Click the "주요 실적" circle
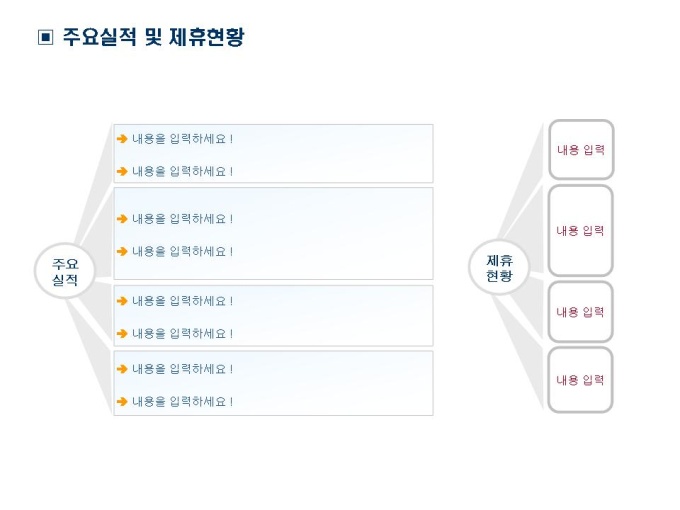 click(x=65, y=272)
